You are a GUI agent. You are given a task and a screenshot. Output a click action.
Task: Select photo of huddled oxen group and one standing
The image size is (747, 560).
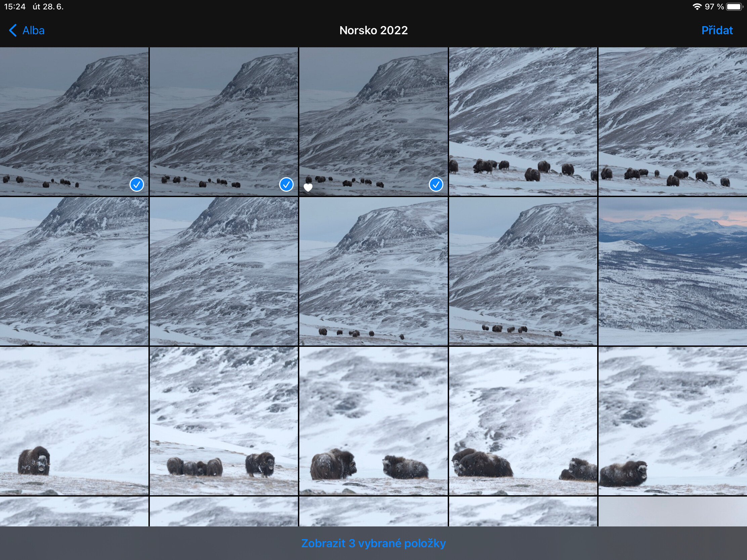click(x=224, y=421)
